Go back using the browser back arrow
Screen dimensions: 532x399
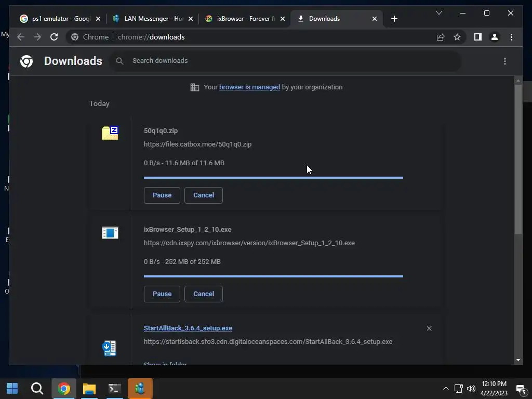[x=21, y=37]
